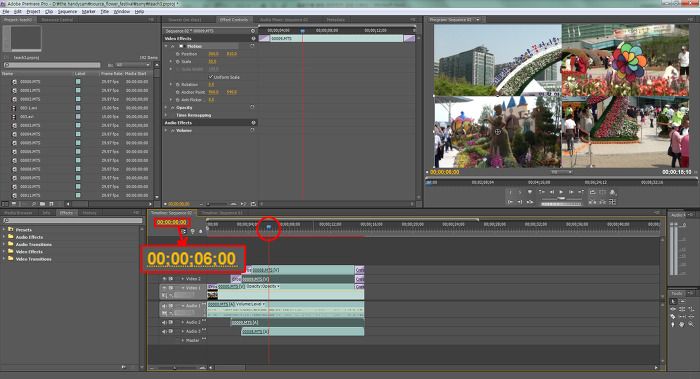Set Out point in Program monitor
The image size is (700, 379).
520,192
